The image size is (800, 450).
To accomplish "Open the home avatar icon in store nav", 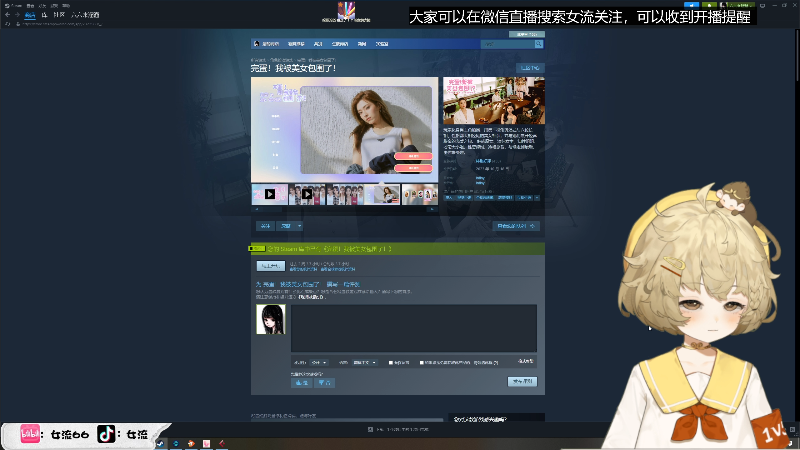I will click(x=257, y=44).
